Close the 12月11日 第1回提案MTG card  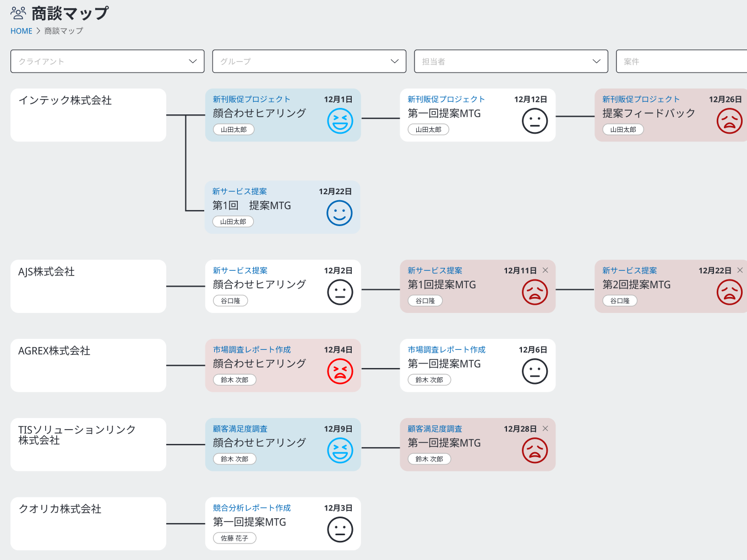545,270
